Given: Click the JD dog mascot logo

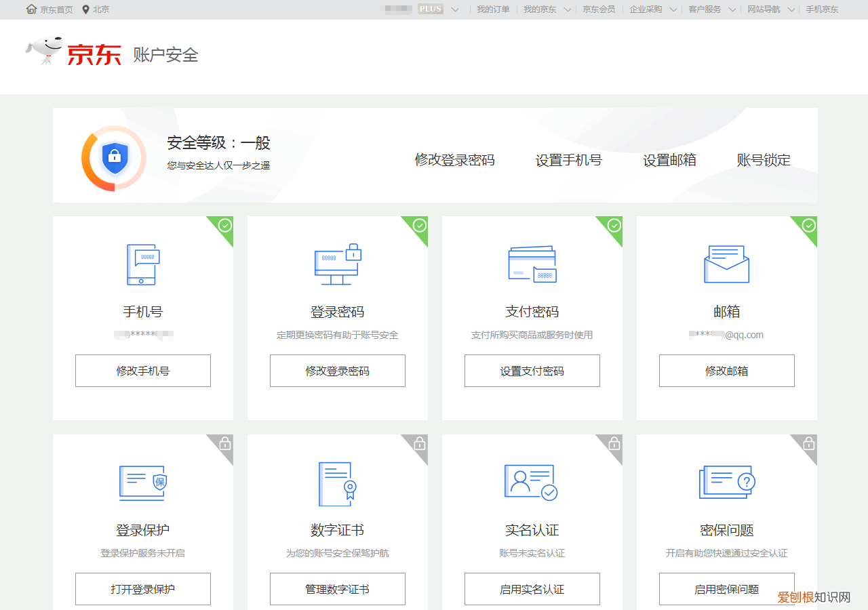Looking at the screenshot, I should [43, 49].
